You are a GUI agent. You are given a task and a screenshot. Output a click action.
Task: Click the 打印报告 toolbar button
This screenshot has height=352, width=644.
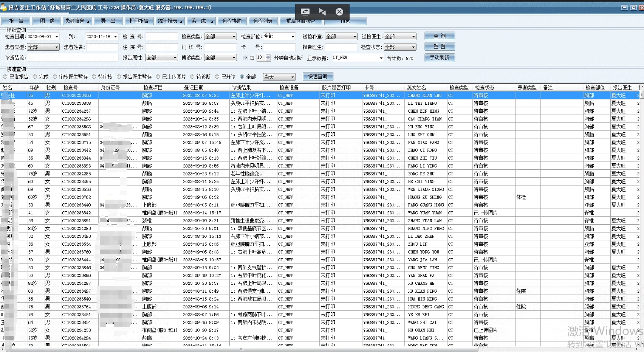(139, 21)
